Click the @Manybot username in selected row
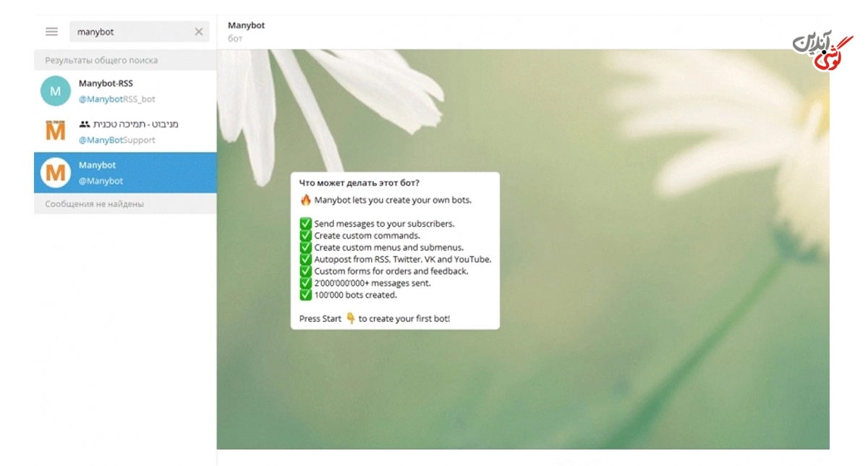This screenshot has width=868, height=466. click(x=101, y=181)
